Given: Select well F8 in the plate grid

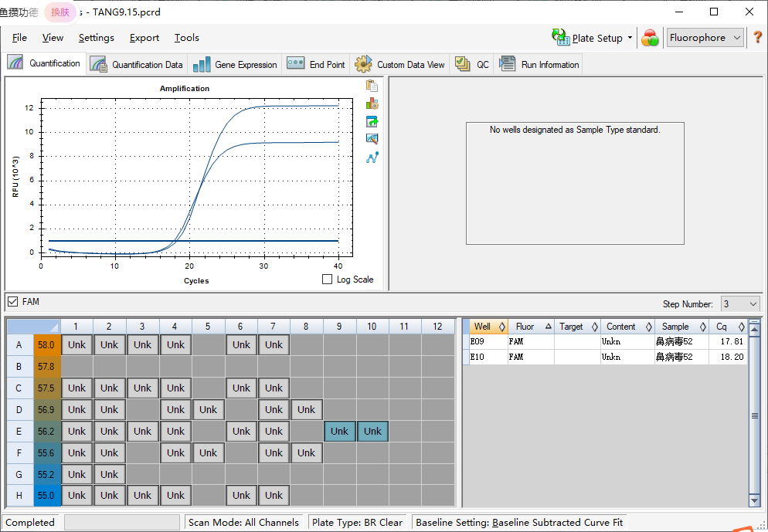Looking at the screenshot, I should coord(306,452).
